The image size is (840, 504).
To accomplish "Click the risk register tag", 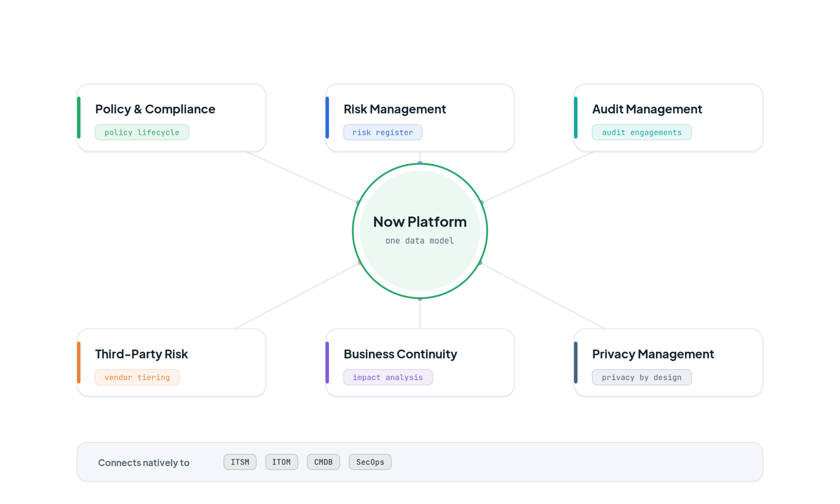I will click(x=383, y=132).
